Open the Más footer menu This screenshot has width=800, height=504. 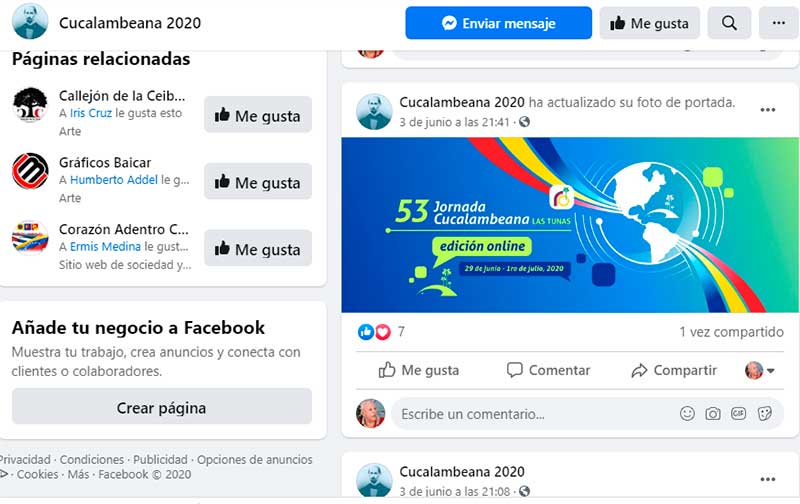click(x=78, y=474)
